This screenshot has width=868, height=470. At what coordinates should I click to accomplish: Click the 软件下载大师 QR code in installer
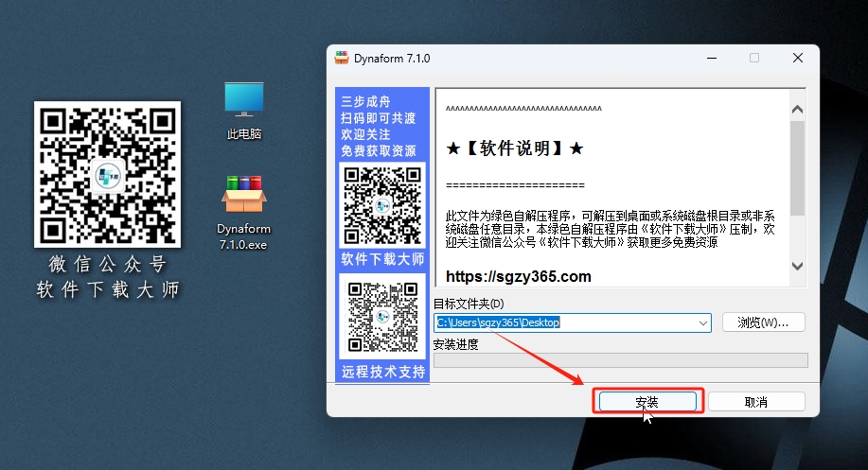[382, 205]
